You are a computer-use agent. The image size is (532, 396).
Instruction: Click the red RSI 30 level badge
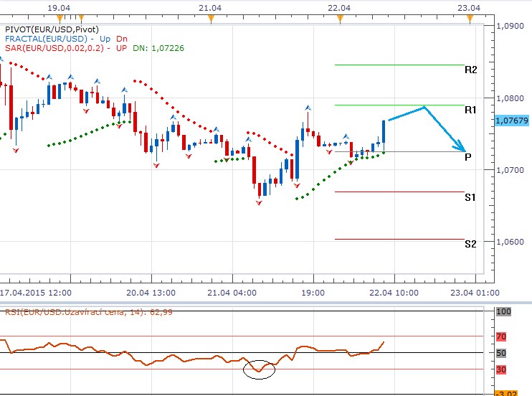[x=503, y=369]
